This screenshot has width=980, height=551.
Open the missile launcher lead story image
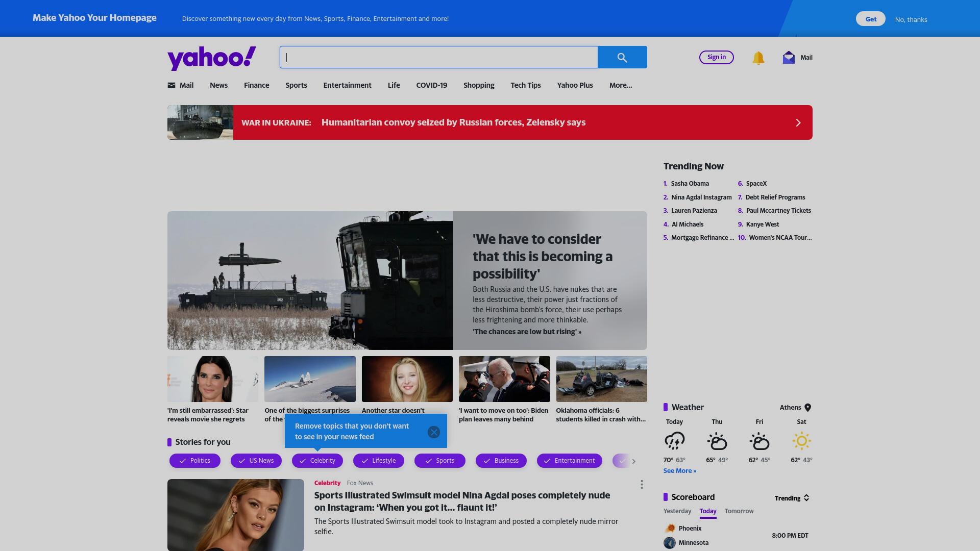pos(310,281)
